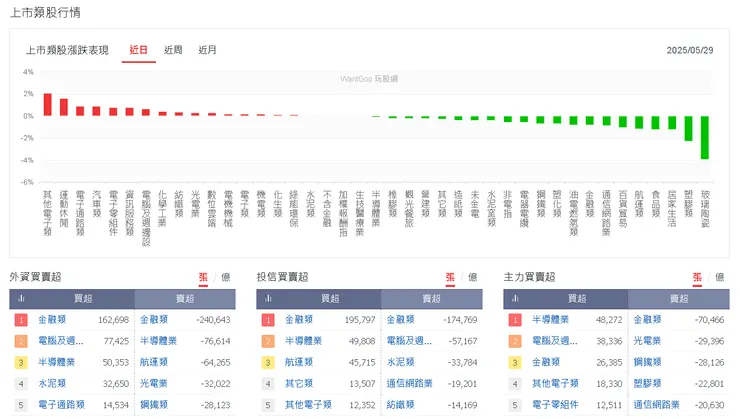Open 金融類 link with 162,698 in 外資買超
Viewport: 740px width, 419px height.
pos(52,319)
